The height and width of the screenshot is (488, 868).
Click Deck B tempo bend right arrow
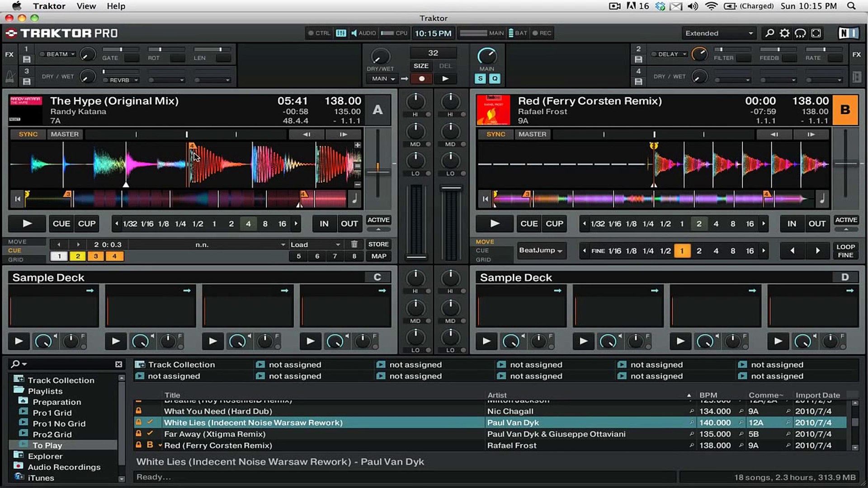pyautogui.click(x=811, y=134)
